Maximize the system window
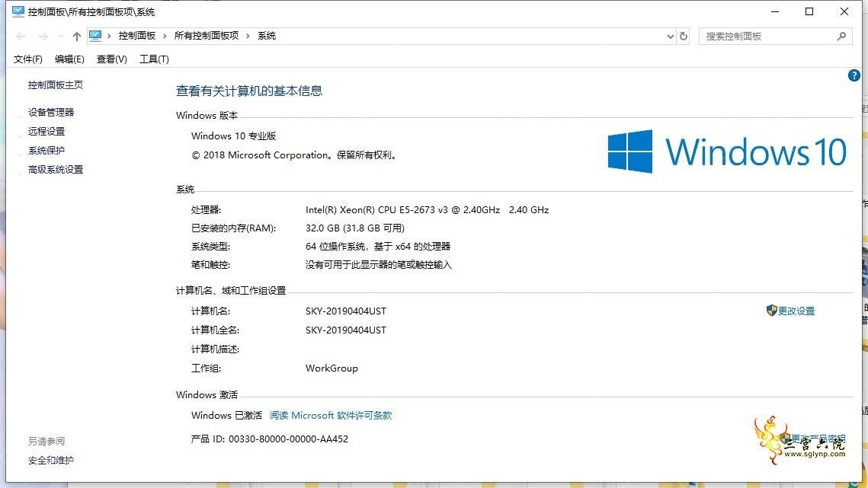 (x=809, y=11)
